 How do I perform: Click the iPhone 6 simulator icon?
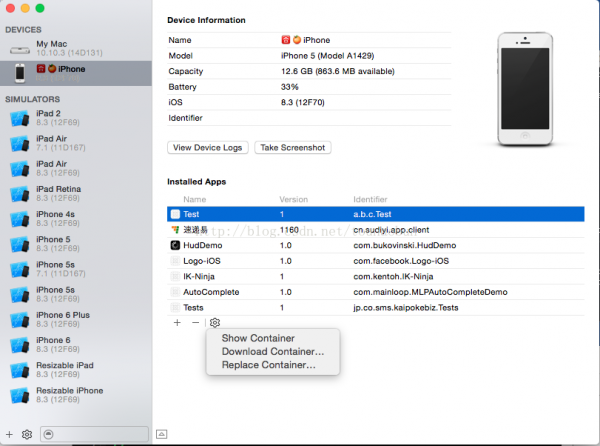pyautogui.click(x=20, y=345)
